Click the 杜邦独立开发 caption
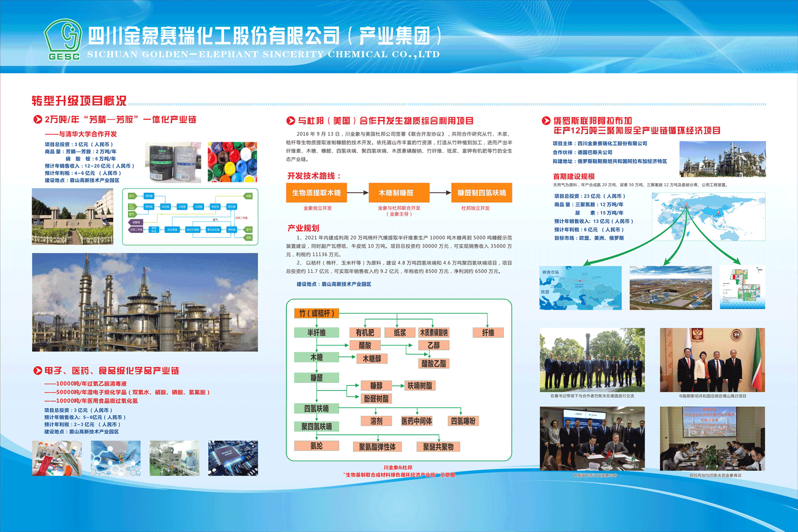 point(475,208)
